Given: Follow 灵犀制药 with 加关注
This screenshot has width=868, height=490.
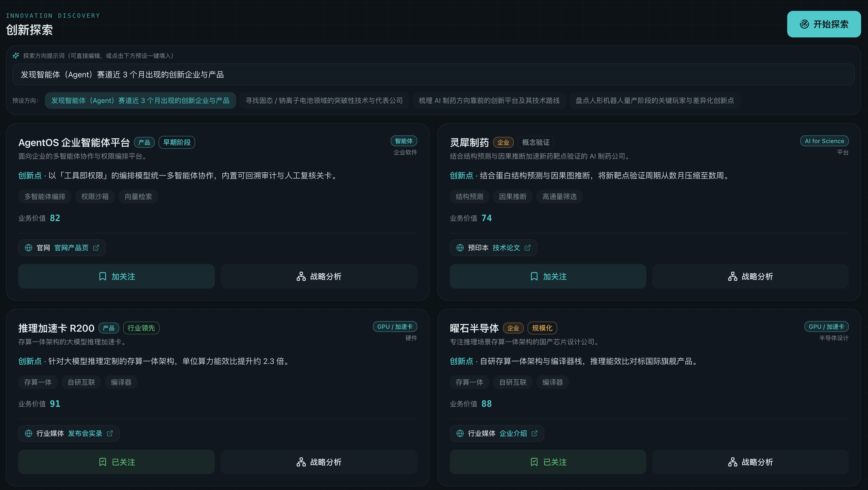Looking at the screenshot, I should tap(548, 276).
